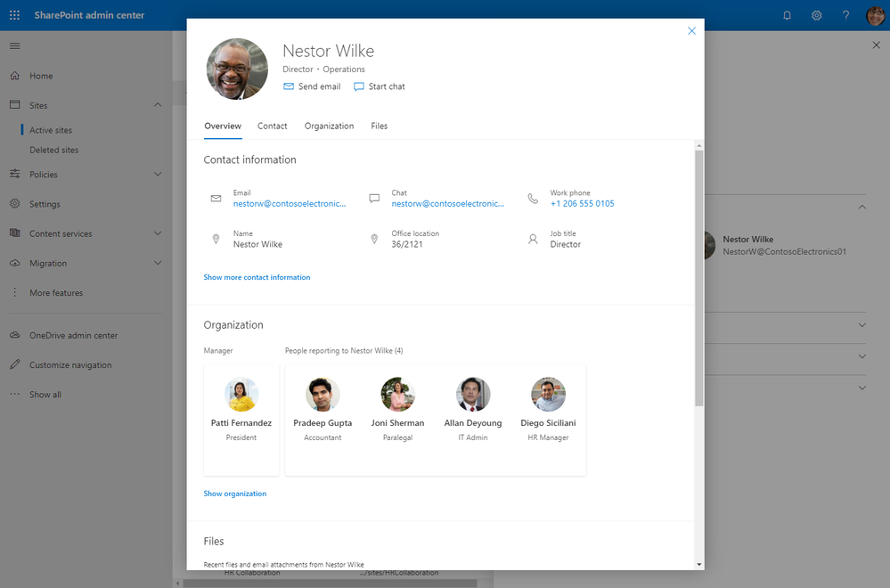
Task: Expand the Content services chevron
Action: (x=158, y=233)
